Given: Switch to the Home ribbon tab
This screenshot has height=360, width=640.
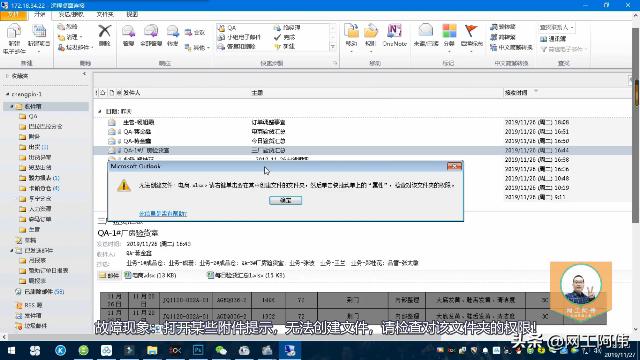Looking at the screenshot, I should 40,15.
